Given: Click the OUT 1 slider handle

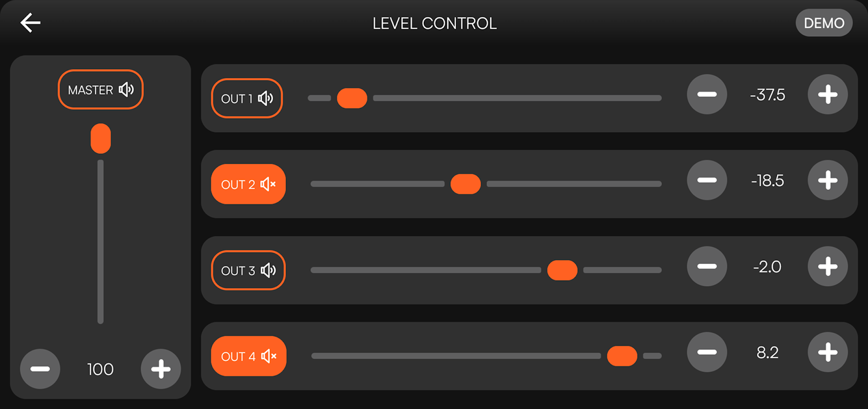Looking at the screenshot, I should 352,98.
